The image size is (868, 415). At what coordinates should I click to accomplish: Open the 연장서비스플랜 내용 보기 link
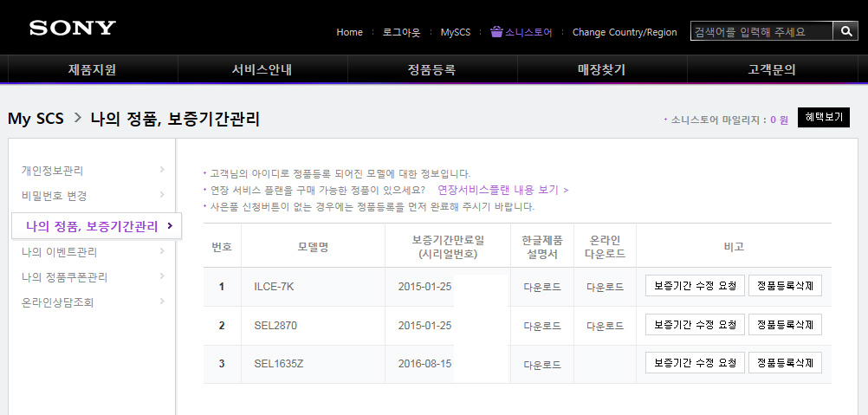(502, 190)
